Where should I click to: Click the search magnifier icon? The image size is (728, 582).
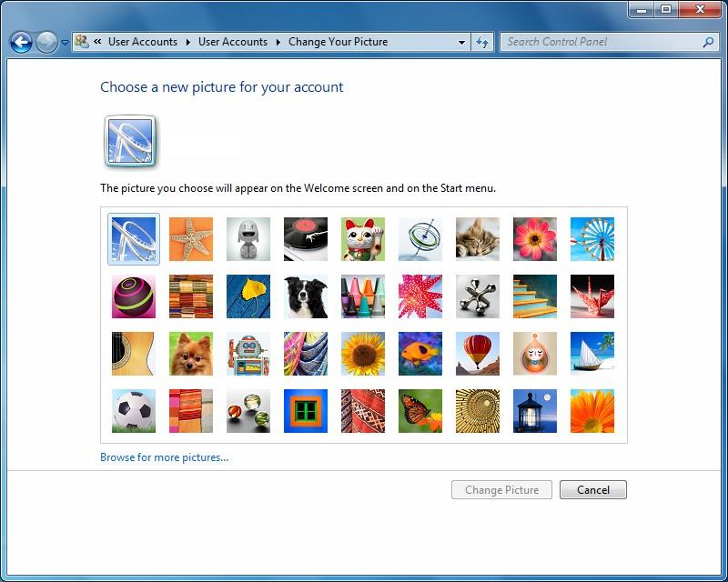709,42
